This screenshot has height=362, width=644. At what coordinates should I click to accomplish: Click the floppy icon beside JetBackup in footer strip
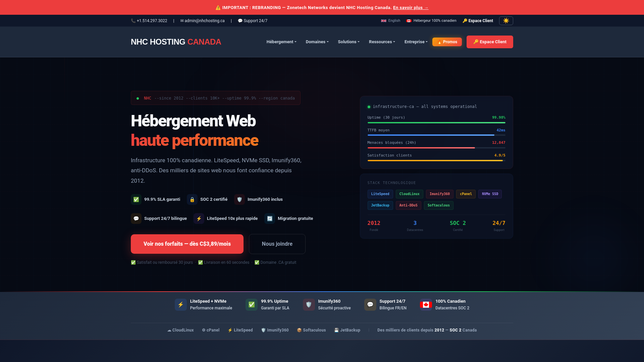click(336, 330)
